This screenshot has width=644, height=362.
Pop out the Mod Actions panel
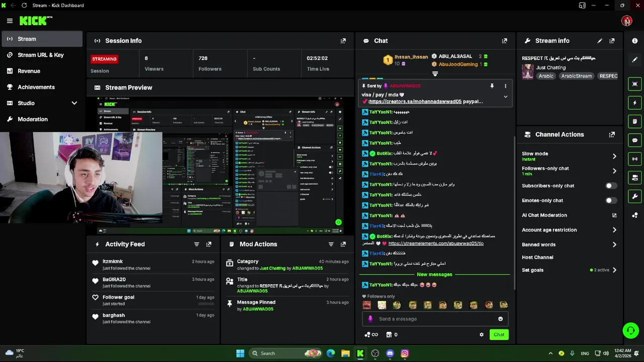click(x=343, y=244)
